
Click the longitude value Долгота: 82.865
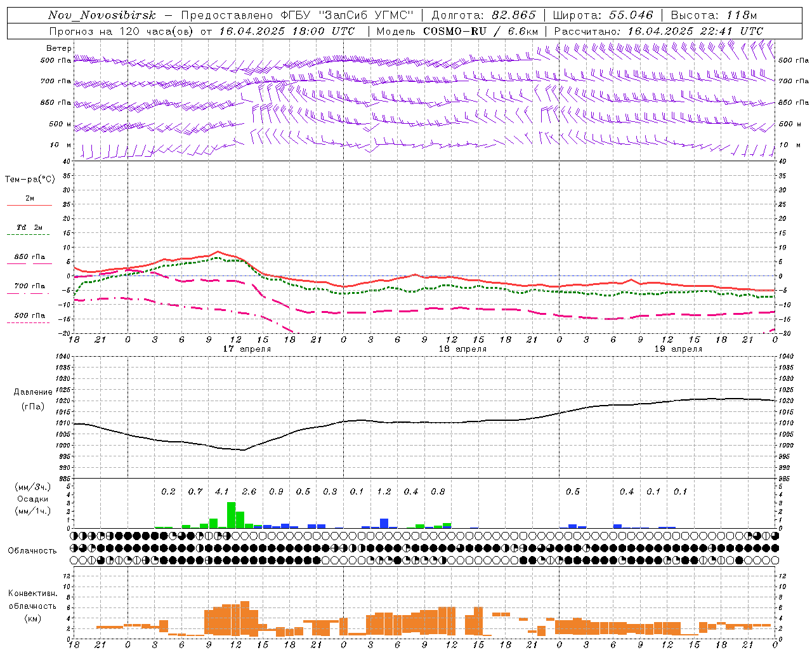click(x=484, y=15)
